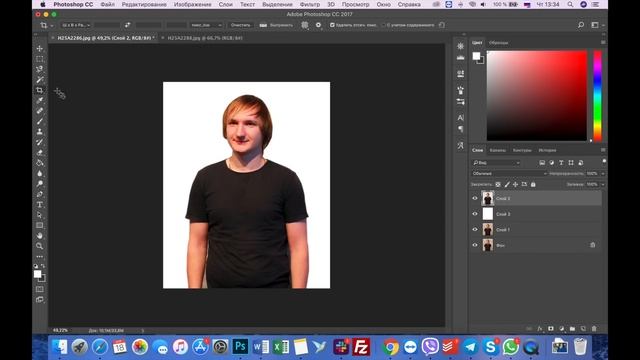This screenshot has height=360, width=640.
Task: Open the Фильтр menu
Action: pyautogui.click(x=310, y=4)
